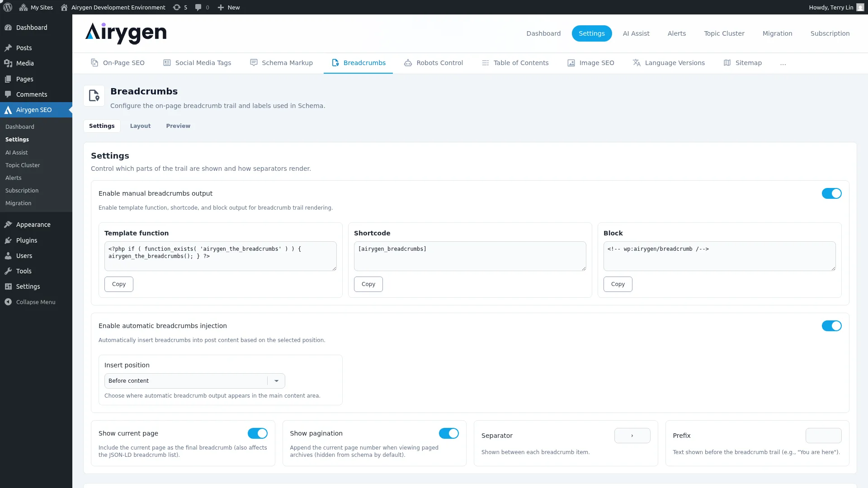Viewport: 868px width, 488px height.
Task: Open Dashboard in Airygen SEO submenu
Action: pos(20,127)
